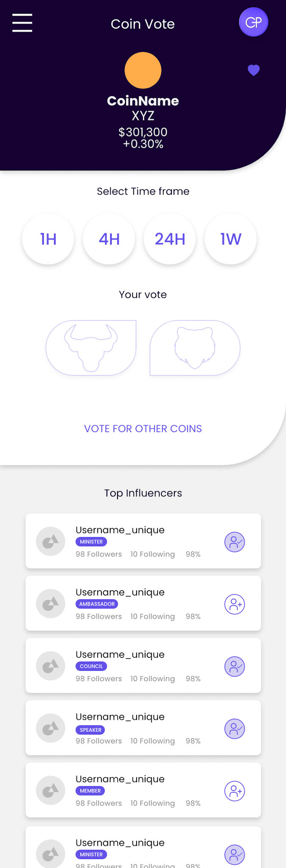Toggle following for the Speaker influencer

[235, 729]
